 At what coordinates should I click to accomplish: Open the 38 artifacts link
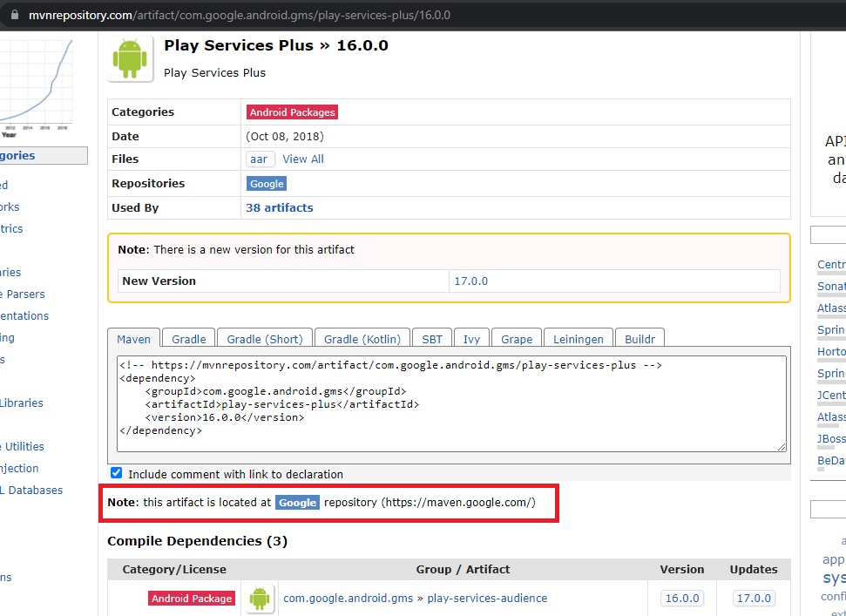(x=280, y=207)
